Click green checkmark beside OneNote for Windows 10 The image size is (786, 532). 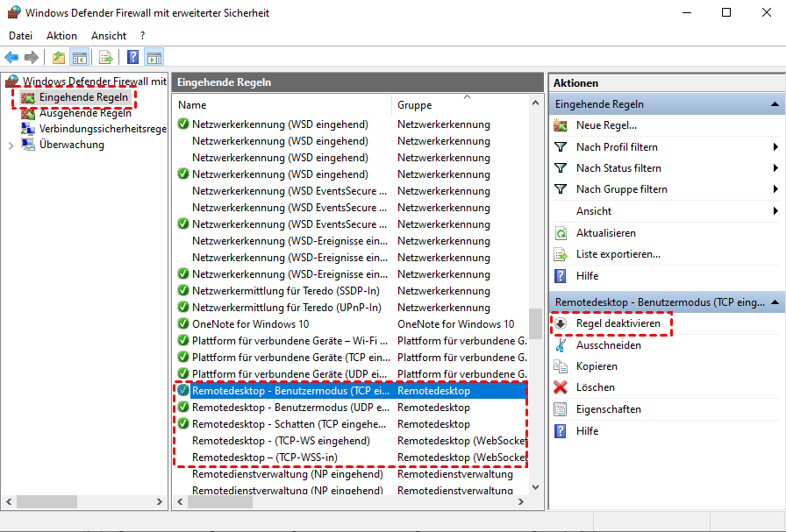point(183,324)
